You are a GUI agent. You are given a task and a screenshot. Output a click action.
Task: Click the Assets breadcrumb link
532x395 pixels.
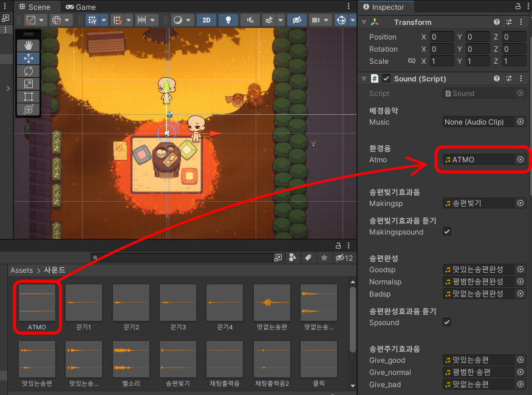pyautogui.click(x=22, y=270)
